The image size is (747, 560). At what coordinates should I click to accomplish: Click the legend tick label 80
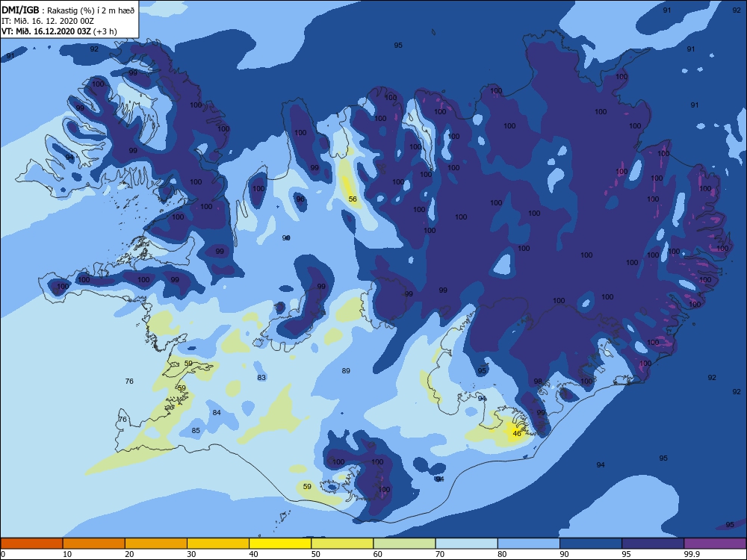tap(502, 554)
